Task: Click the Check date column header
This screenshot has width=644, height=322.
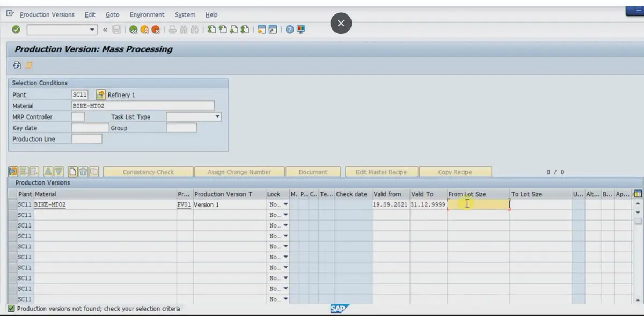Action: click(x=352, y=194)
